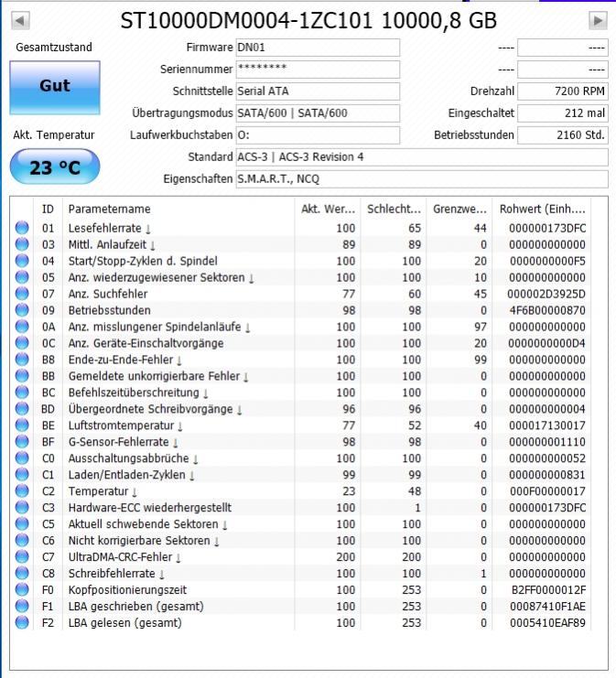
Task: Click the blue status orb for Lesefehlerrate
Action: click(x=22, y=228)
